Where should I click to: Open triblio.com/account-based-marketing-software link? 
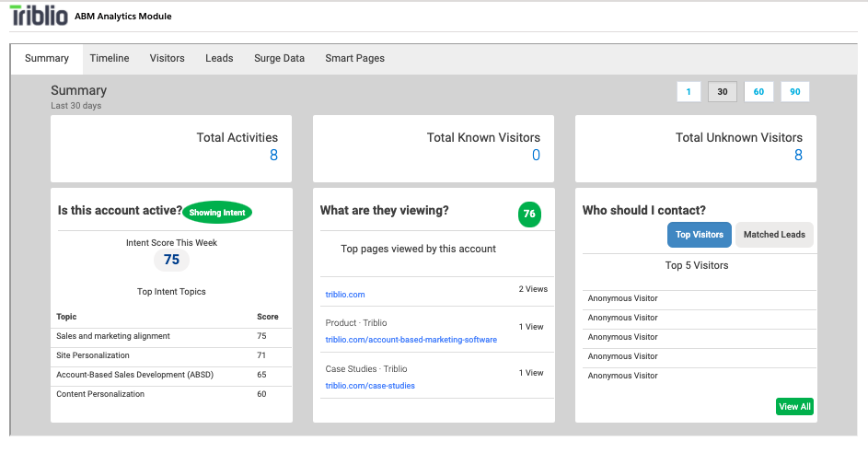[x=411, y=340]
